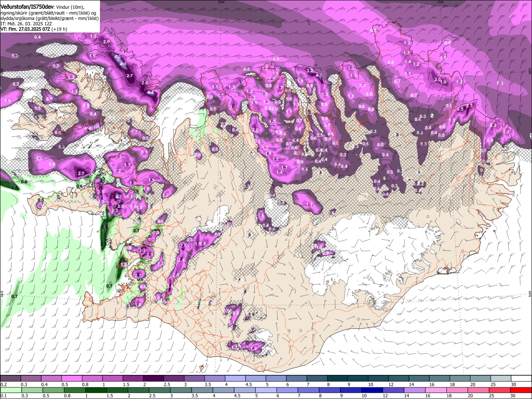The height and width of the screenshot is (399, 532).
Task: Select the bright pink 0.5 swatch in upper legend
Action: [x=71, y=378]
